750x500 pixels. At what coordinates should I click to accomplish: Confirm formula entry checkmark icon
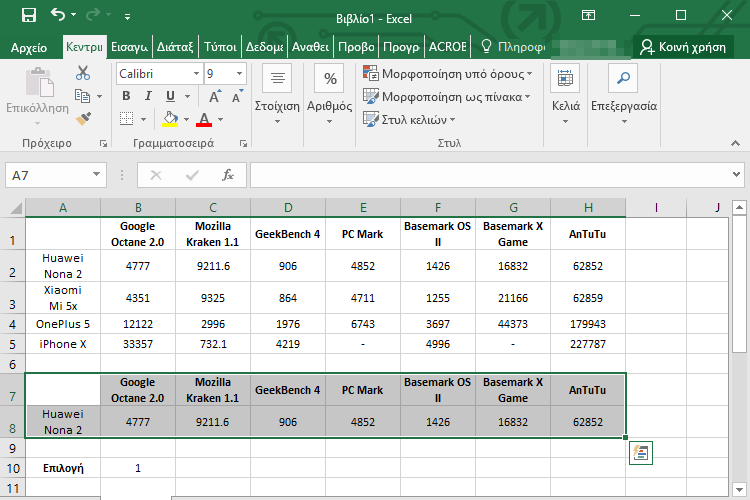click(x=192, y=175)
